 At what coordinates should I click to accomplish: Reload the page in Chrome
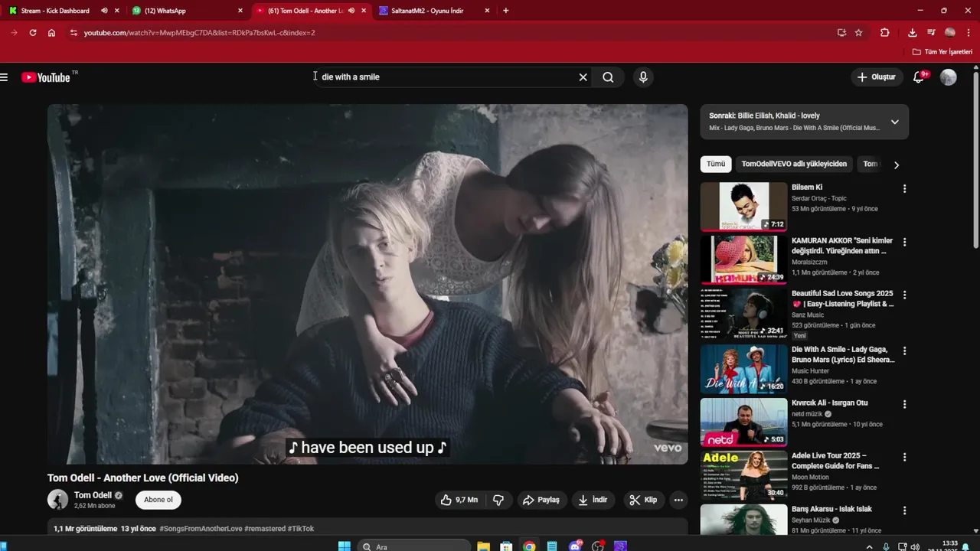click(x=32, y=33)
